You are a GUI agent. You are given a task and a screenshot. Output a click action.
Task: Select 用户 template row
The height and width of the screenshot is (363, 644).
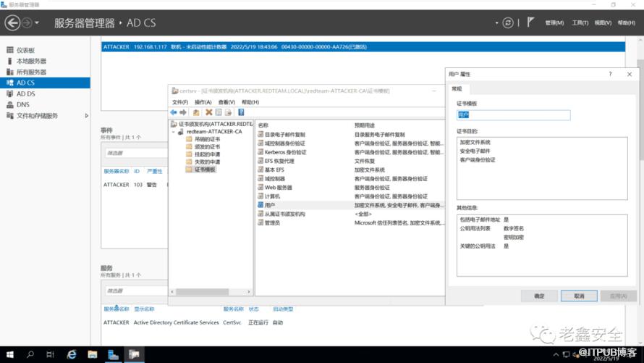pos(350,205)
